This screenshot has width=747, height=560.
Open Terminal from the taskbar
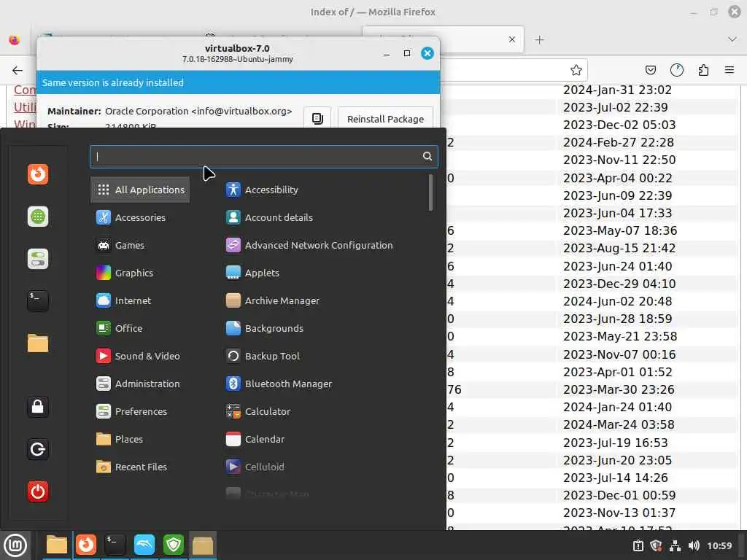coord(115,545)
